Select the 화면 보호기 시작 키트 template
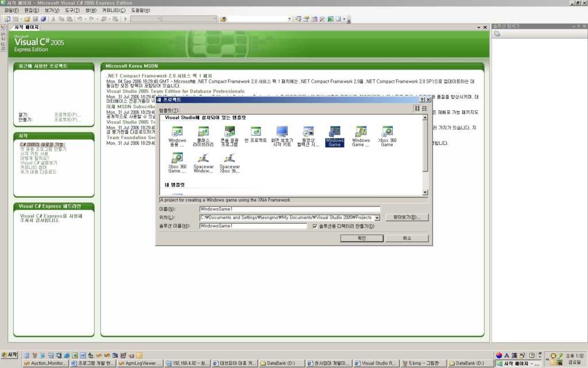The image size is (588, 368). [x=282, y=136]
